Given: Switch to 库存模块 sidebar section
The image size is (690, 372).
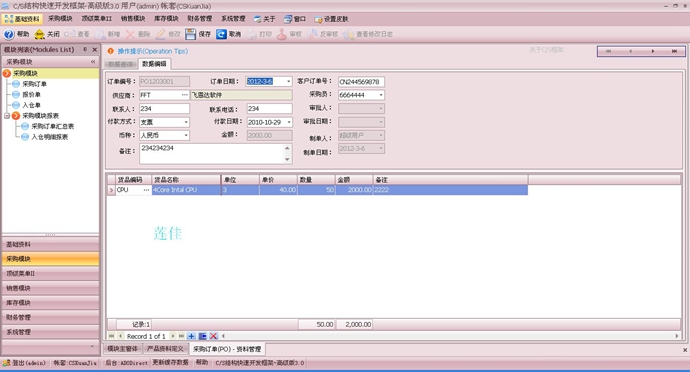Looking at the screenshot, I should tap(50, 302).
